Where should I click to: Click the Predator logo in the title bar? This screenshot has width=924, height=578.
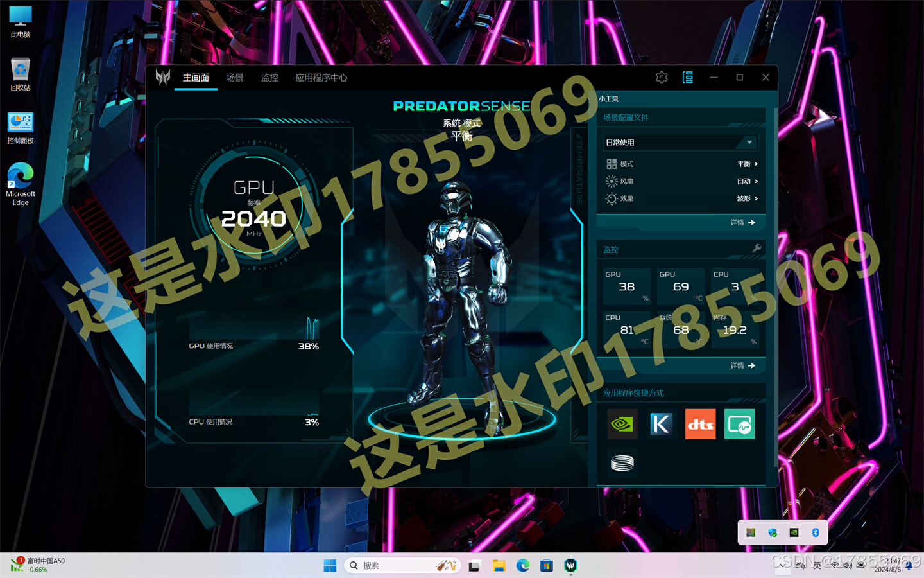pyautogui.click(x=163, y=78)
